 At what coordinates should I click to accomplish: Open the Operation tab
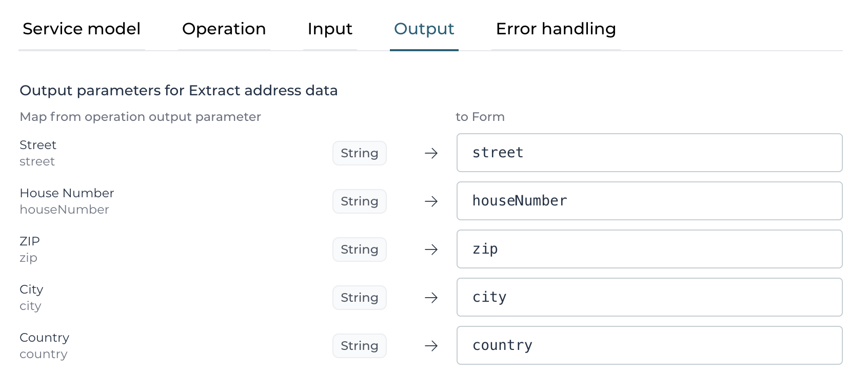[224, 29]
